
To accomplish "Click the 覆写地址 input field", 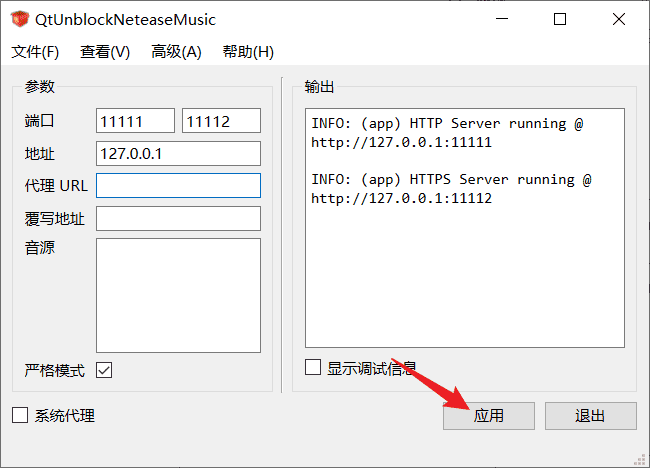I will [x=178, y=218].
